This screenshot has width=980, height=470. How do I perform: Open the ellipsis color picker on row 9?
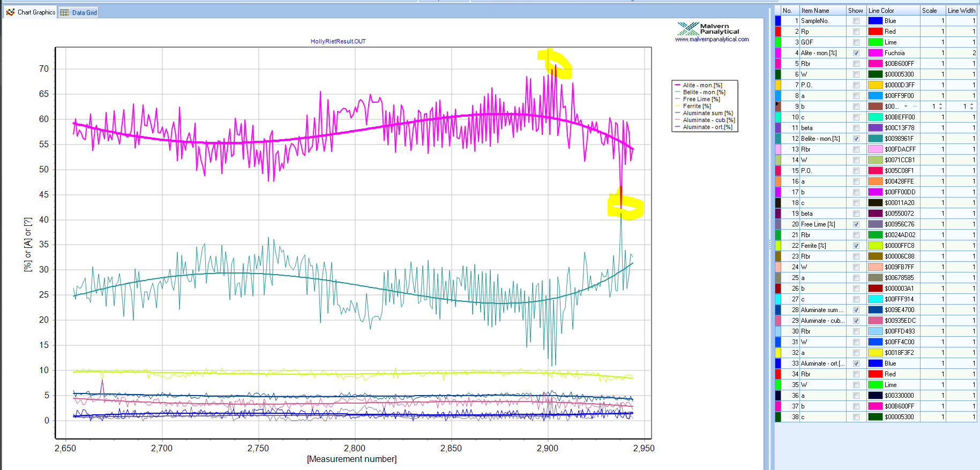(x=915, y=107)
